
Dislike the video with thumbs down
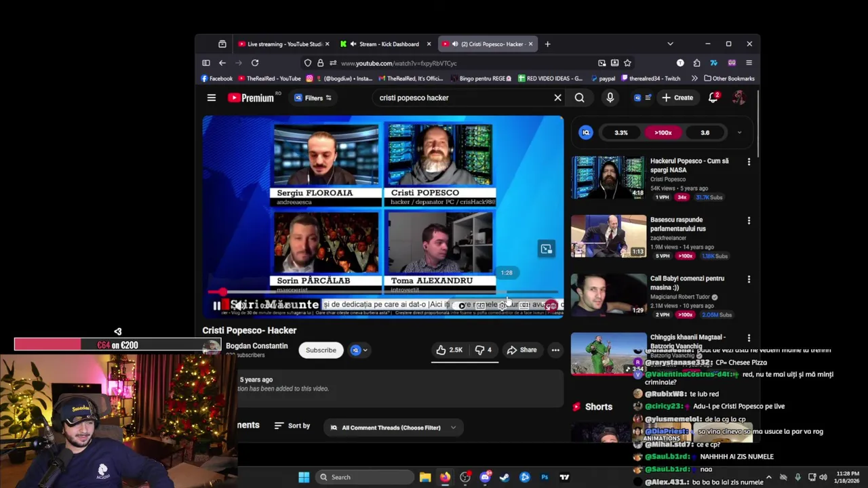pyautogui.click(x=483, y=350)
